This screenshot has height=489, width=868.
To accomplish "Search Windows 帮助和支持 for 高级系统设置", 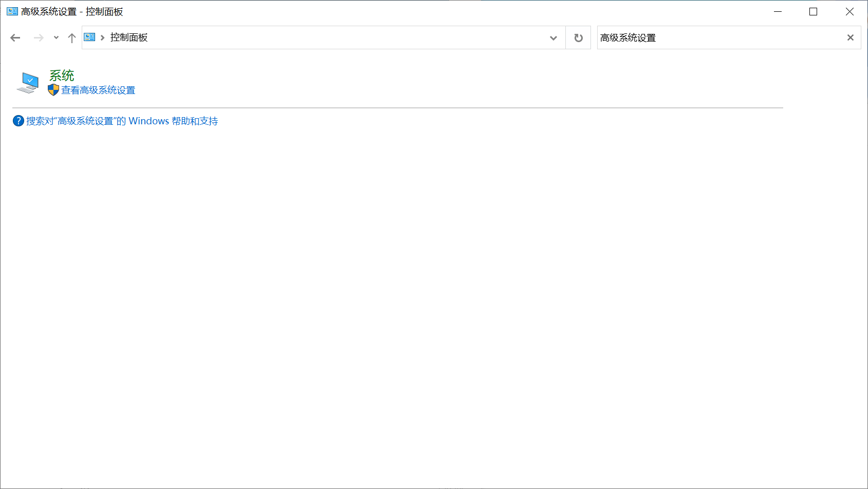I will click(122, 121).
